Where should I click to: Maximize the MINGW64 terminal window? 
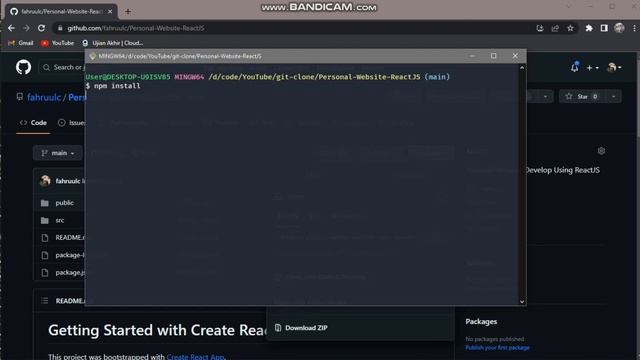[493, 56]
